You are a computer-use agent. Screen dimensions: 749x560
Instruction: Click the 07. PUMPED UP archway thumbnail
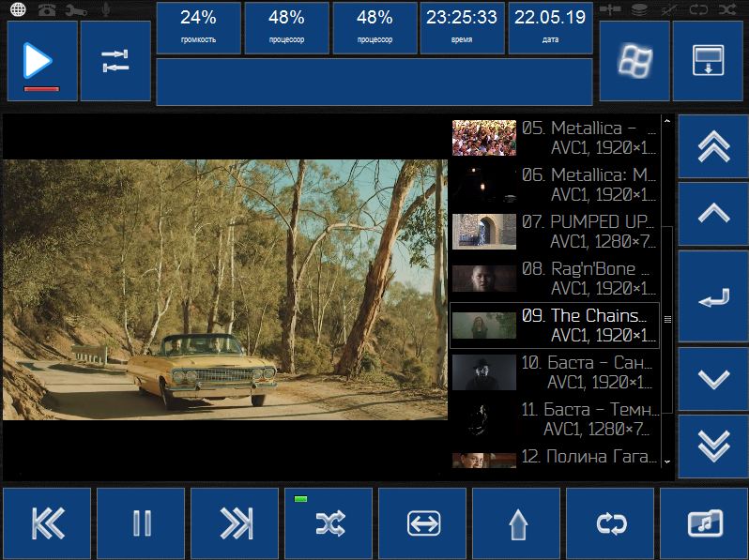coord(484,232)
